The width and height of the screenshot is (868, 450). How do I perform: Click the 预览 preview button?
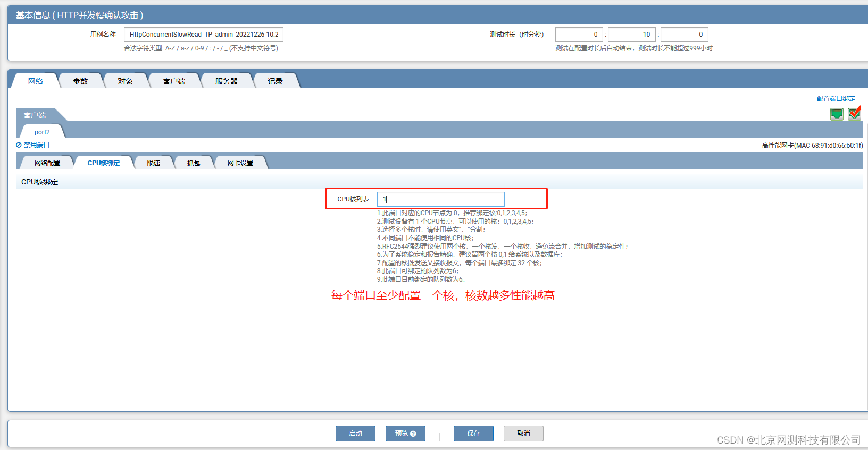tap(405, 434)
